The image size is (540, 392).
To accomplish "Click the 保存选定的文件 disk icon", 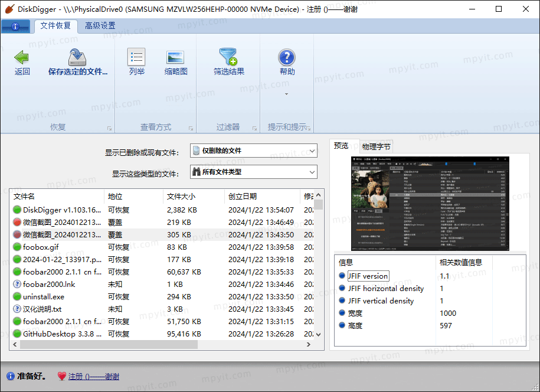I will 77,57.
